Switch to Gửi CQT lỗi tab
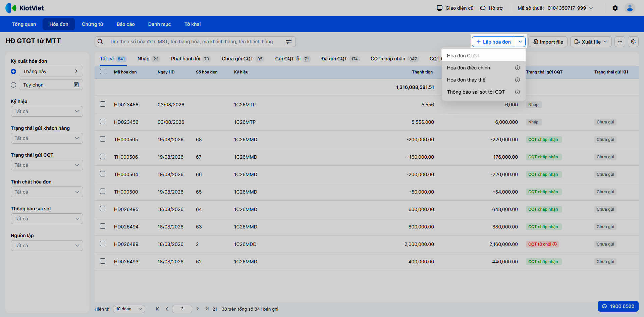 pos(293,59)
